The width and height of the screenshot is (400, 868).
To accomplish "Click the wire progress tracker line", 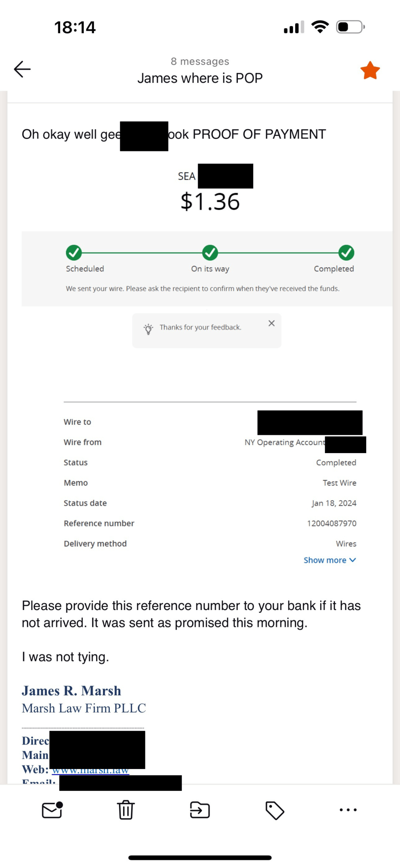I will point(278,253).
